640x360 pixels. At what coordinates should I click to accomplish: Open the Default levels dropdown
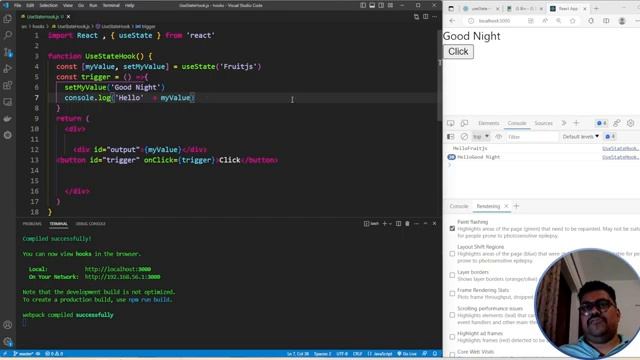(x=580, y=137)
